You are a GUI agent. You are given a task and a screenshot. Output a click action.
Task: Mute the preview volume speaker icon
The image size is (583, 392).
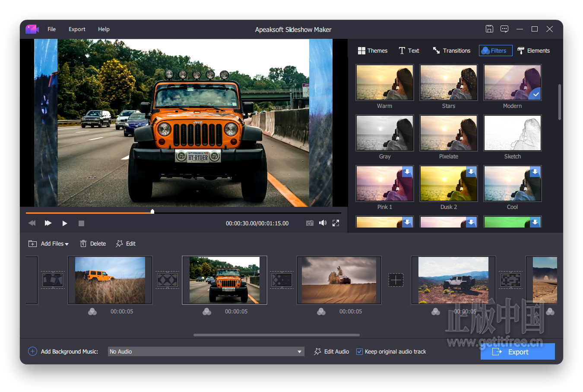(323, 223)
